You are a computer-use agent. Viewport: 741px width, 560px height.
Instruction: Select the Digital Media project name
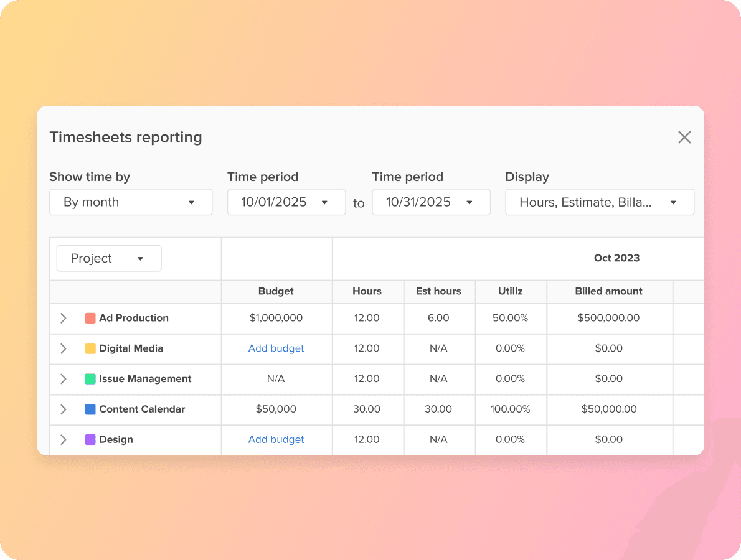131,348
